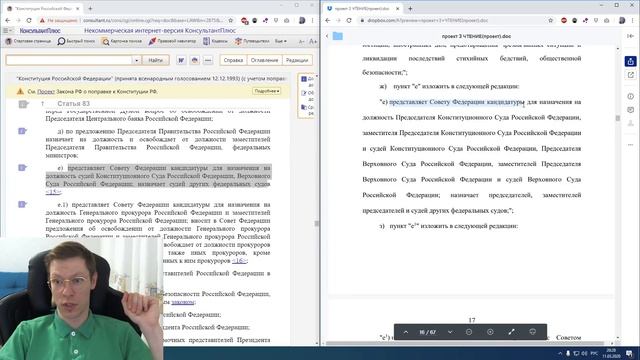Image resolution: width=640 pixels, height=360 pixels.
Task: Show hidden system tray icons
Action: [560, 353]
